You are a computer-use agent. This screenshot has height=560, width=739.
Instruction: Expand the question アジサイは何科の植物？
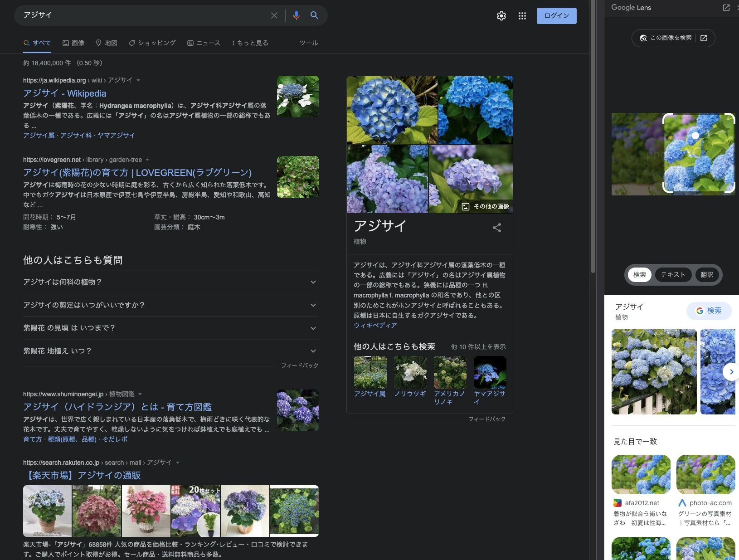[314, 282]
